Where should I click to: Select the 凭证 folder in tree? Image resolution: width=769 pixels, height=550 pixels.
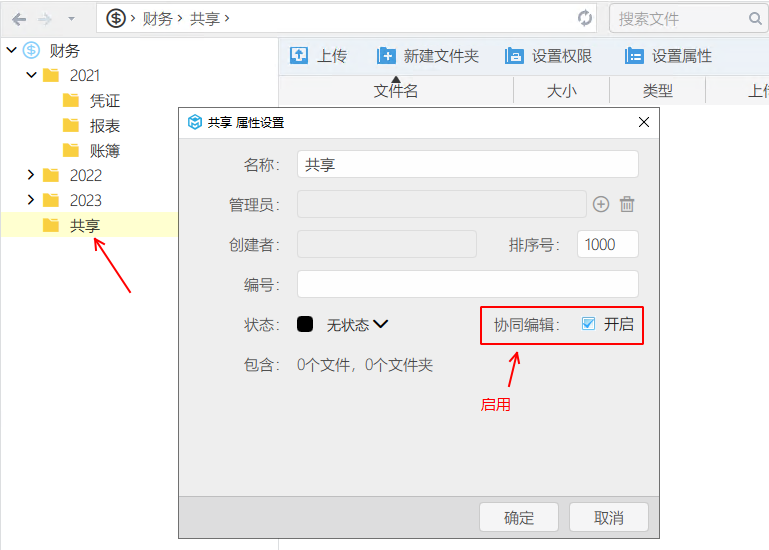(x=104, y=100)
